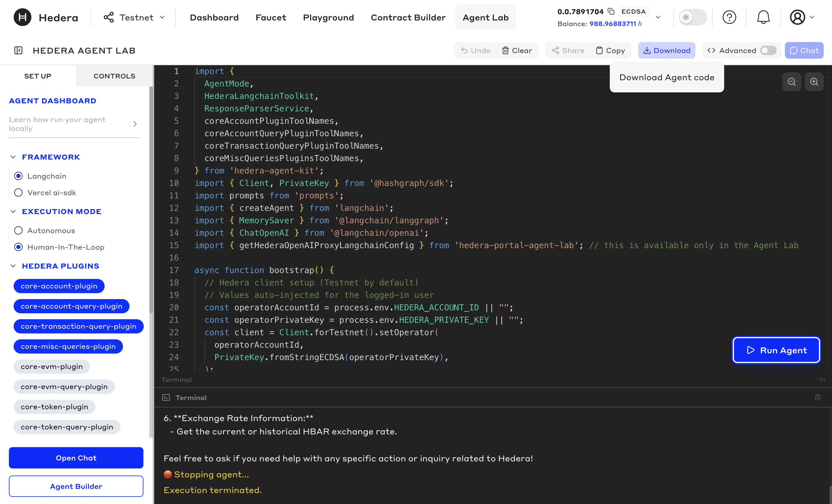Collapse the Agent Lab sidebar

[18, 50]
